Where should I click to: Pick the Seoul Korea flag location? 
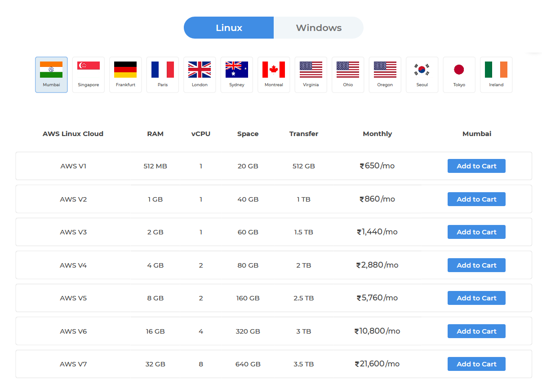[x=422, y=75]
